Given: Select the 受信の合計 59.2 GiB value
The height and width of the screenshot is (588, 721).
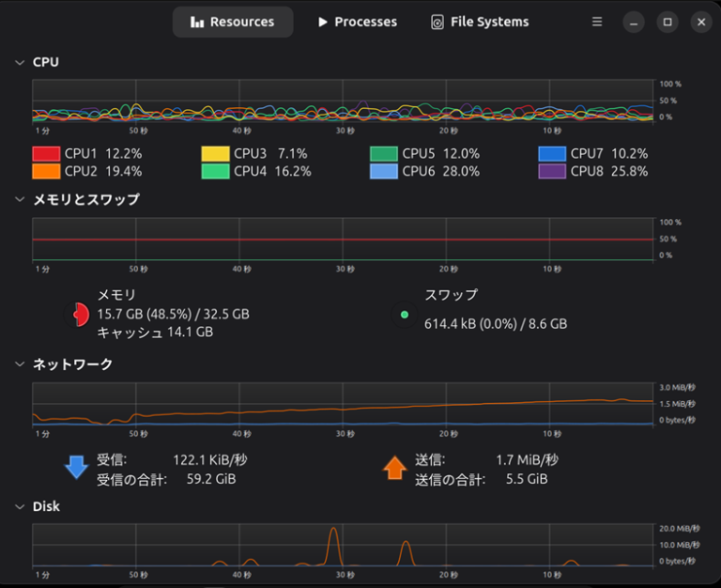Looking at the screenshot, I should coord(211,479).
